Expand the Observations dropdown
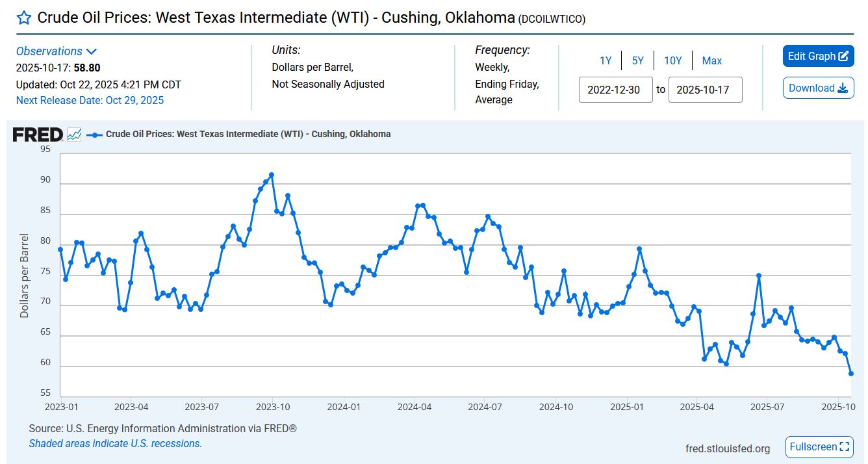868x464 pixels. [56, 51]
